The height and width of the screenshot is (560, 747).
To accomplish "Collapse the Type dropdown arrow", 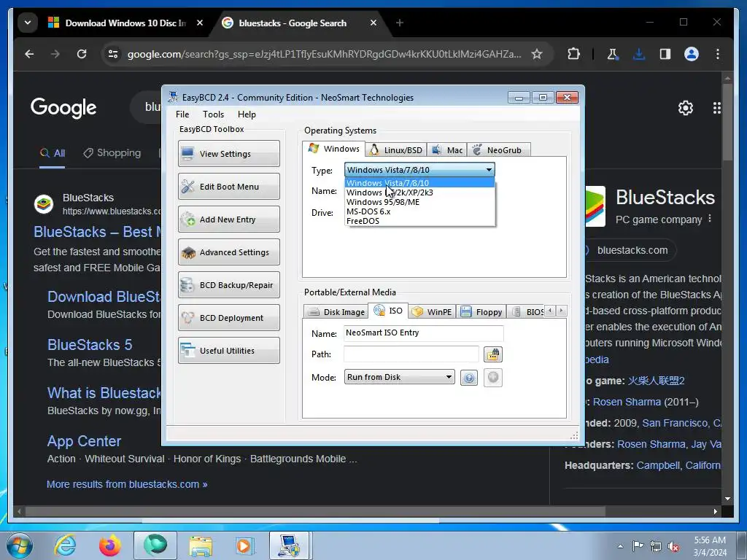I will click(x=489, y=170).
